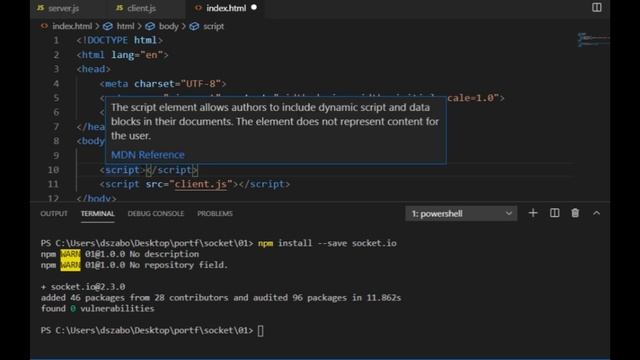The height and width of the screenshot is (360, 640).
Task: Click the index.html breadcrumb
Action: pyautogui.click(x=72, y=26)
